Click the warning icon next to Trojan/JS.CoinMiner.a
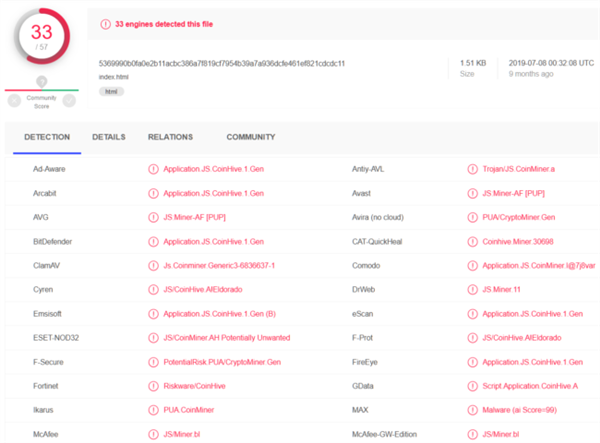 472,169
